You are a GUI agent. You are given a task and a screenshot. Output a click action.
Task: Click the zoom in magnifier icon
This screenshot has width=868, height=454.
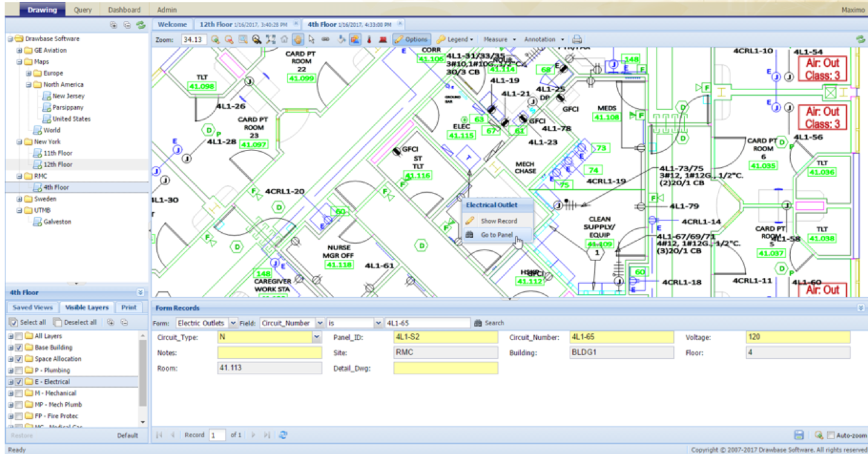click(215, 40)
